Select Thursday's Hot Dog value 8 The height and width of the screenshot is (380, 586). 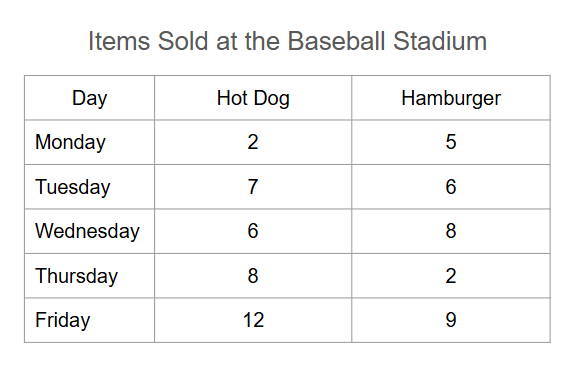click(x=253, y=276)
